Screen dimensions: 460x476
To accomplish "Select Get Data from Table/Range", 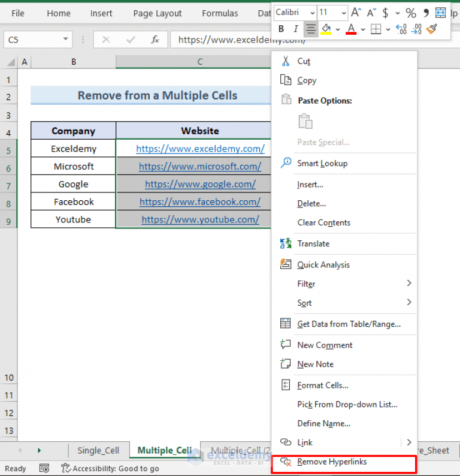I will (x=344, y=324).
